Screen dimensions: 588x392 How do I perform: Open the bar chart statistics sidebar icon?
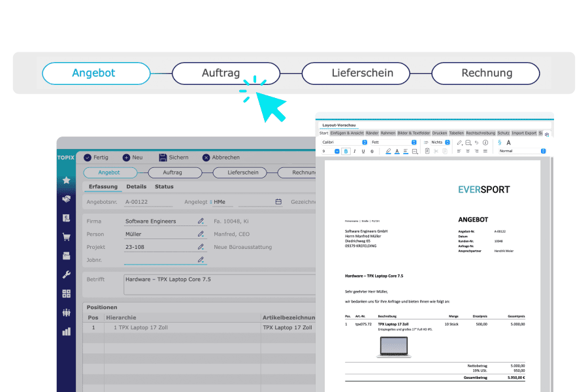[66, 331]
